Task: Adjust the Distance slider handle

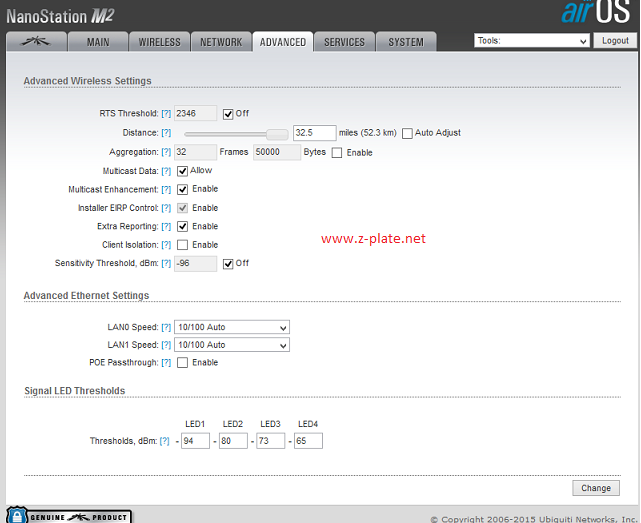Action: [277, 133]
